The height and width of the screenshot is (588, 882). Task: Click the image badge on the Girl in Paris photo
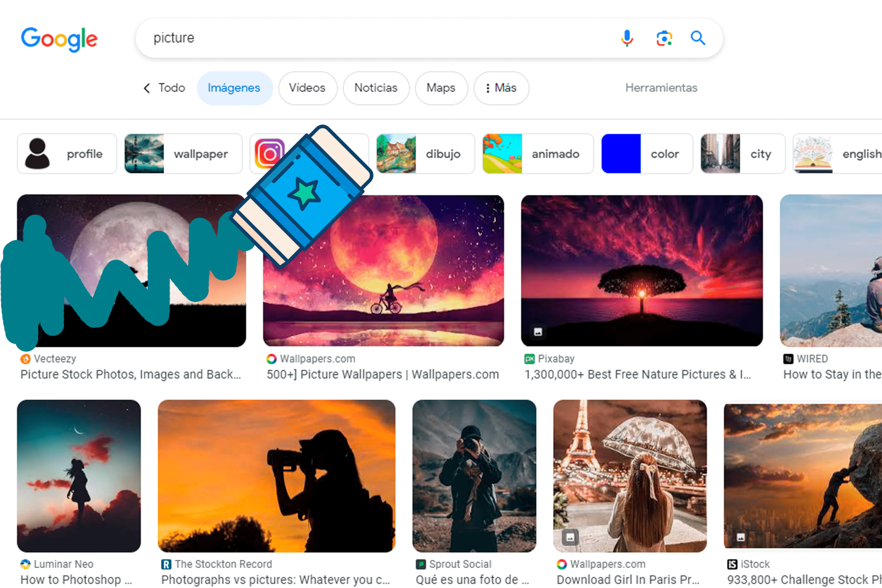570,537
